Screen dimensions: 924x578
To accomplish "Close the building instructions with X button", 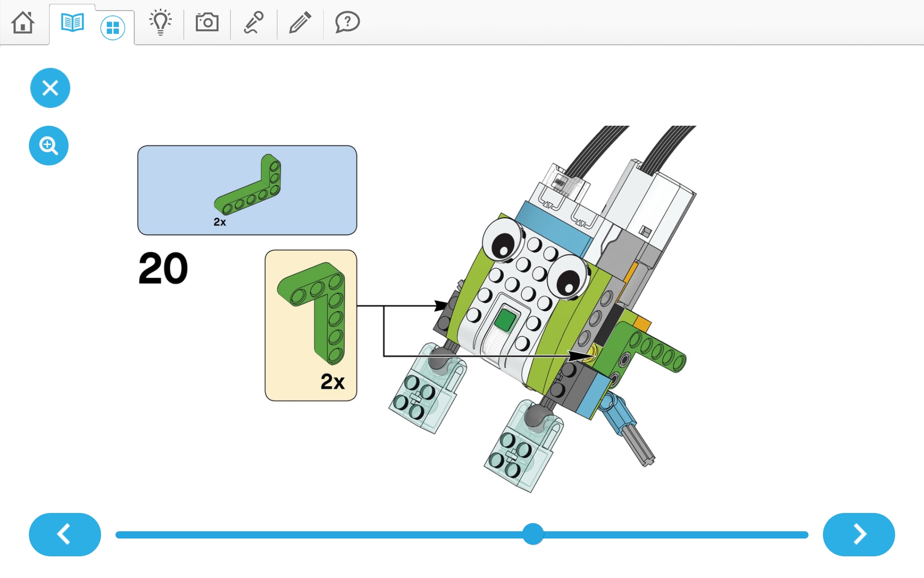I will (x=50, y=88).
